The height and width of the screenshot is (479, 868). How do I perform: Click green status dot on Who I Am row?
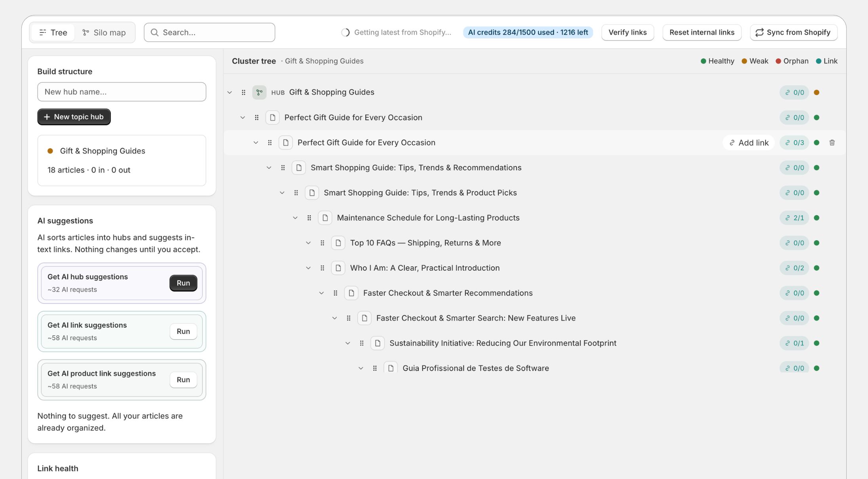[817, 268]
